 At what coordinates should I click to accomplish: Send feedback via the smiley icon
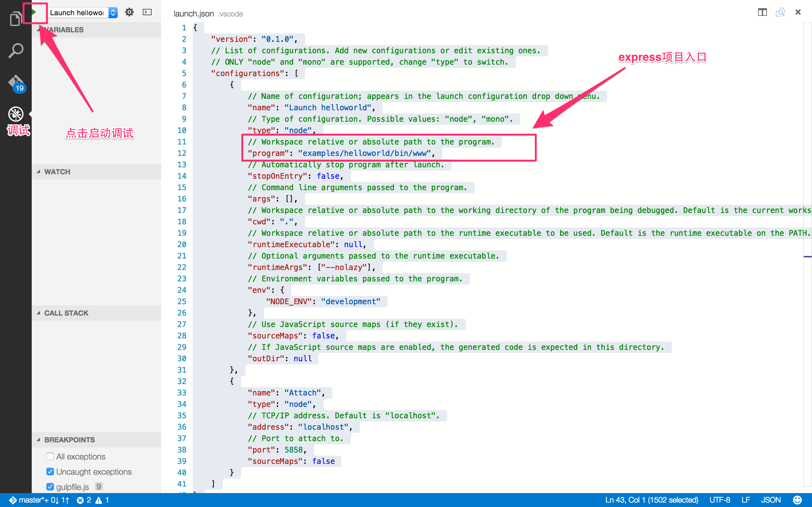point(797,500)
